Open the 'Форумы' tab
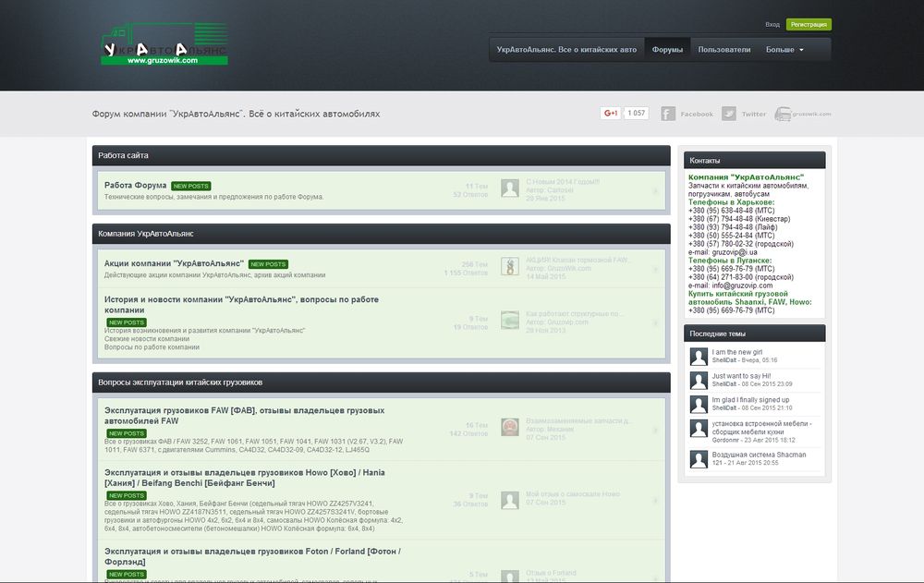 coord(667,50)
